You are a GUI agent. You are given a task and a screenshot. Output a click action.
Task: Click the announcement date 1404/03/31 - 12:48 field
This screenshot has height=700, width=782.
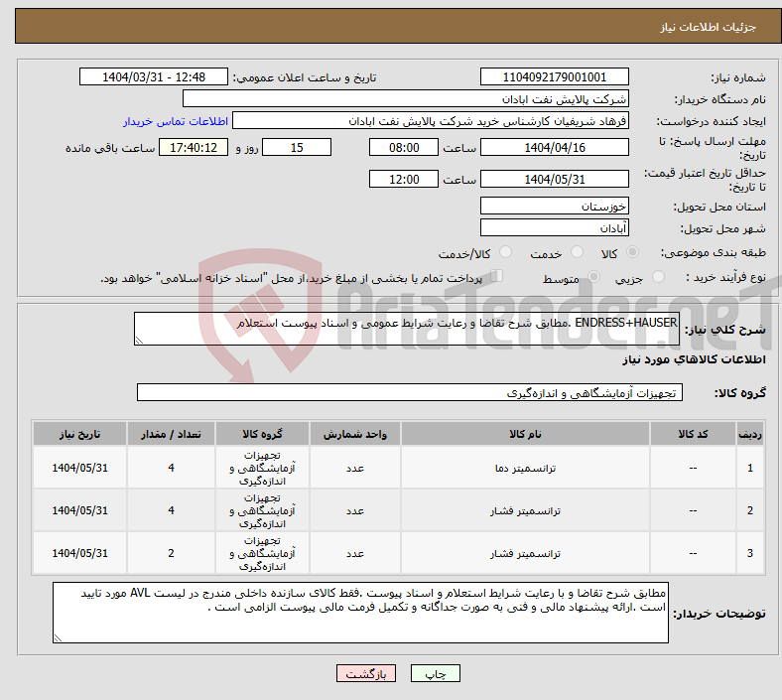pyautogui.click(x=154, y=76)
